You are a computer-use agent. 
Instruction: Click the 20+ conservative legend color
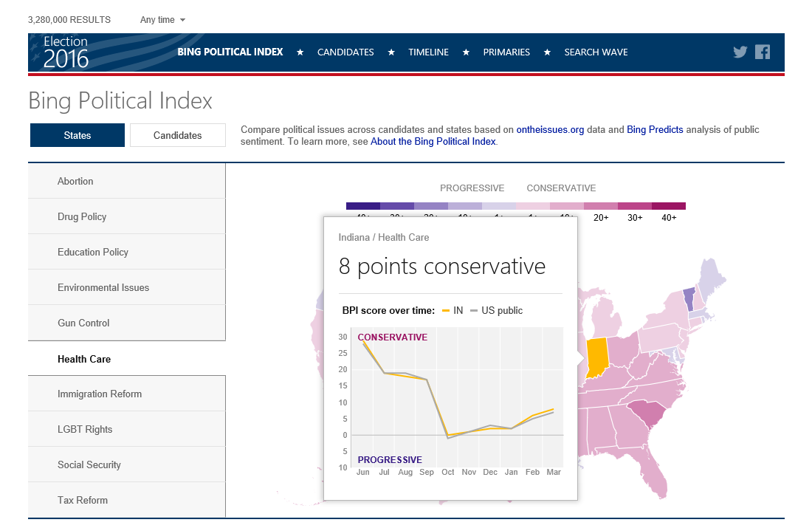[x=601, y=206]
